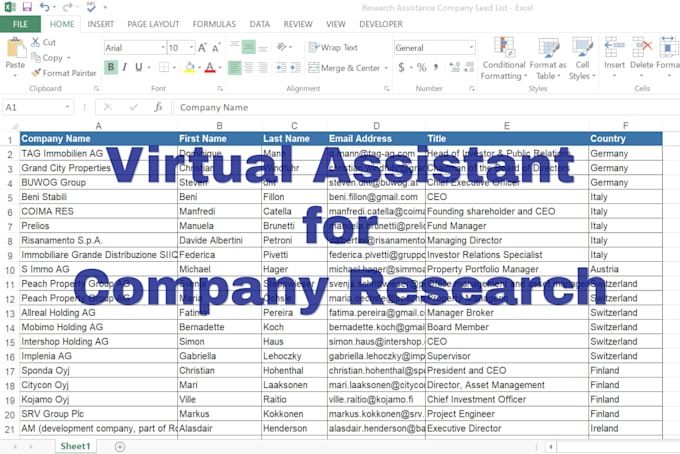This screenshot has height=454, width=680.
Task: Open Merge & Center dropdown arrow
Action: (386, 68)
